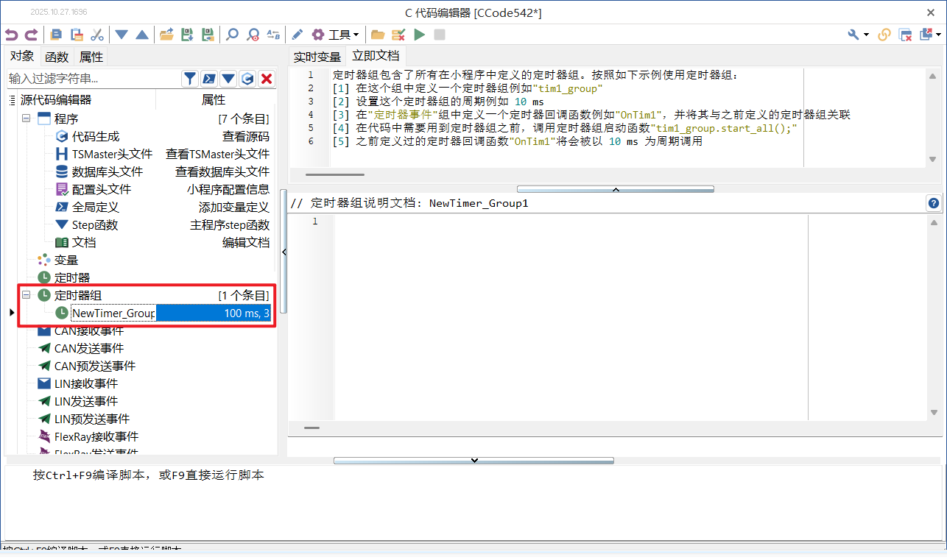947x560 pixels.
Task: Click the undo arrow in the toolbar
Action: pos(11,35)
